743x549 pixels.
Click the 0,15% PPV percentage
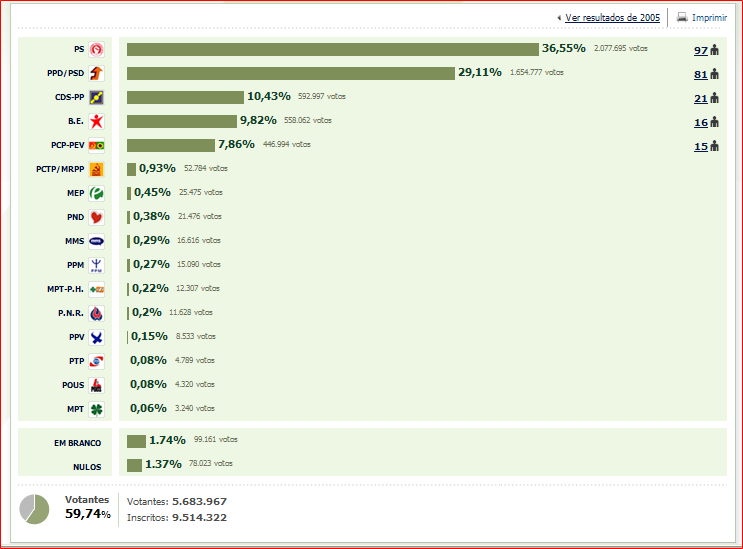coord(149,336)
